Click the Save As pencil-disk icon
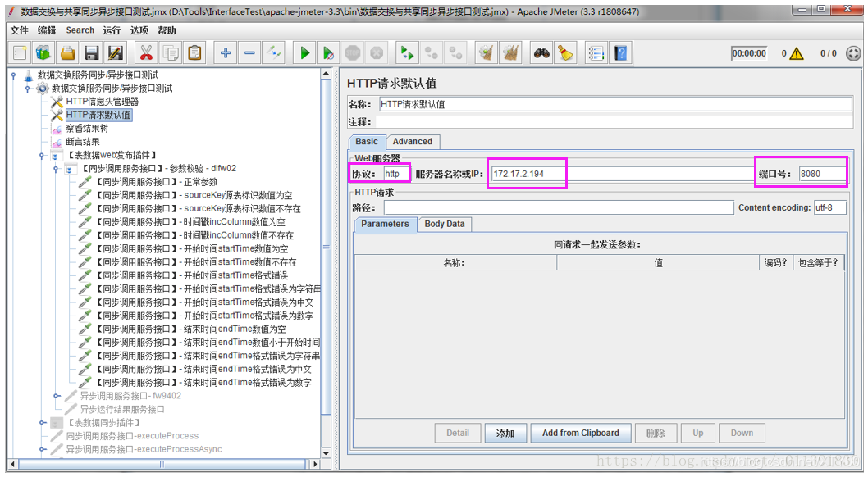Screen dimensions: 868x477 115,53
